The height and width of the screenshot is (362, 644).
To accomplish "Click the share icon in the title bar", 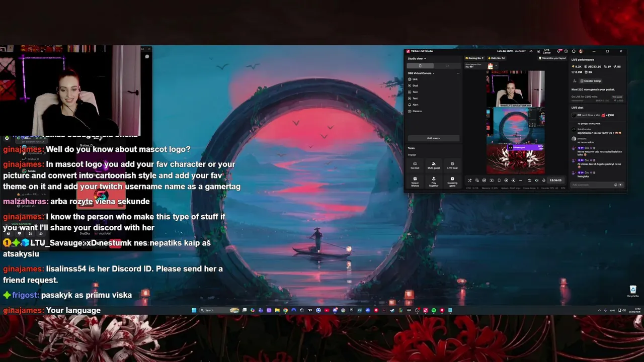I will [x=531, y=51].
